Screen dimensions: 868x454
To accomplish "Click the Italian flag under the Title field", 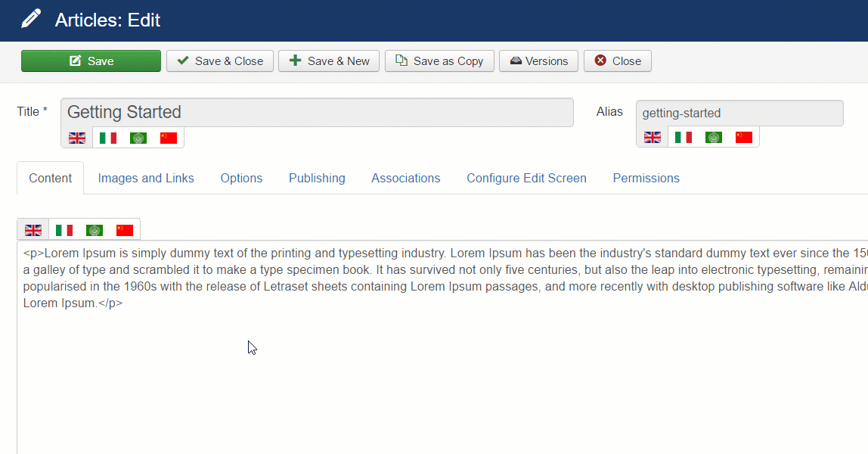I will click(x=108, y=138).
